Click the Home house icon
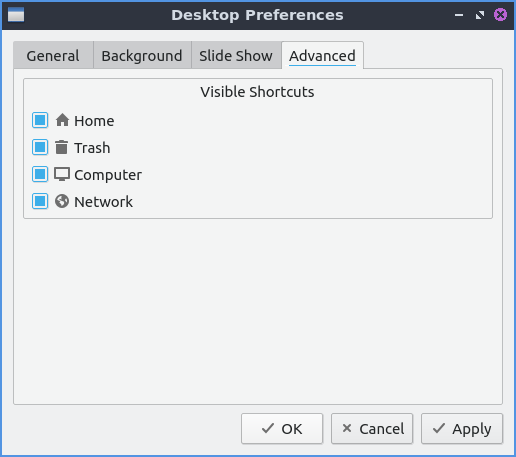Viewport: 516px width, 457px height. click(62, 120)
